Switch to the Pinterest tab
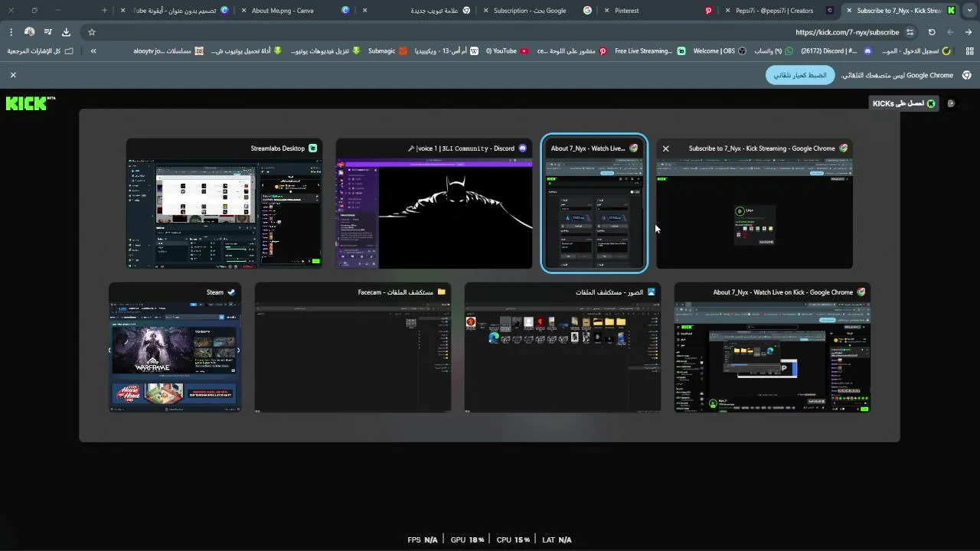Image resolution: width=980 pixels, height=551 pixels. (x=658, y=11)
